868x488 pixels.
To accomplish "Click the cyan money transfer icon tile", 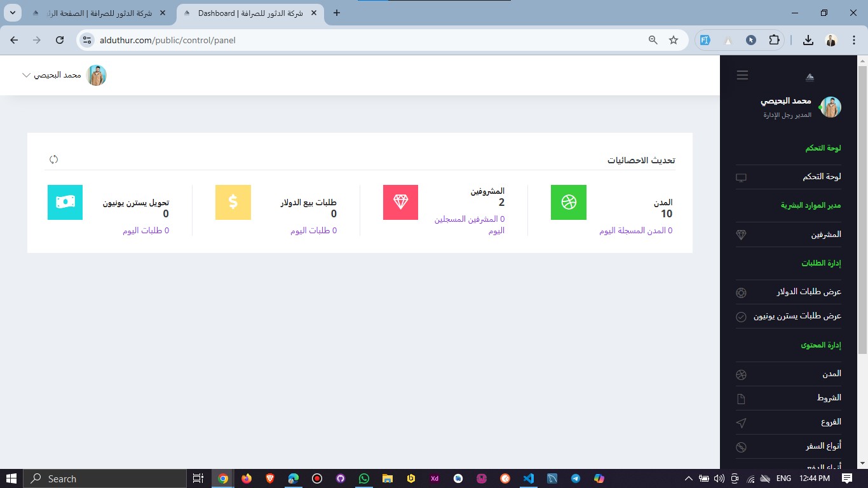I will pos(65,202).
